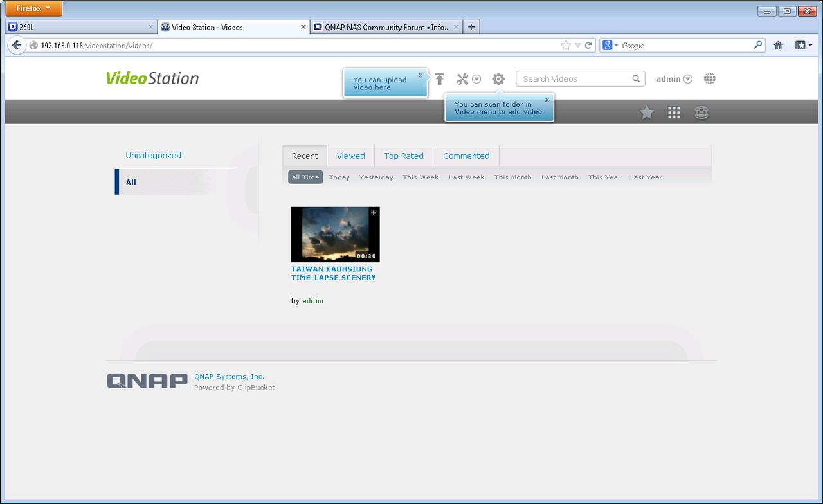Viewport: 823px width, 504px height.
Task: Filter videos by This Week
Action: [421, 177]
